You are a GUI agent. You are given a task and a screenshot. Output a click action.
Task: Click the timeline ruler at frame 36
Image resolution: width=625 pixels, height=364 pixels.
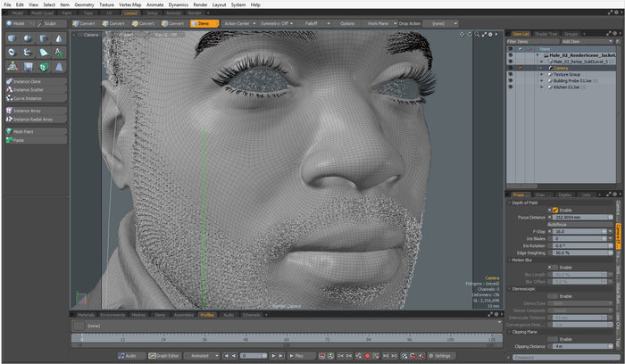206,340
